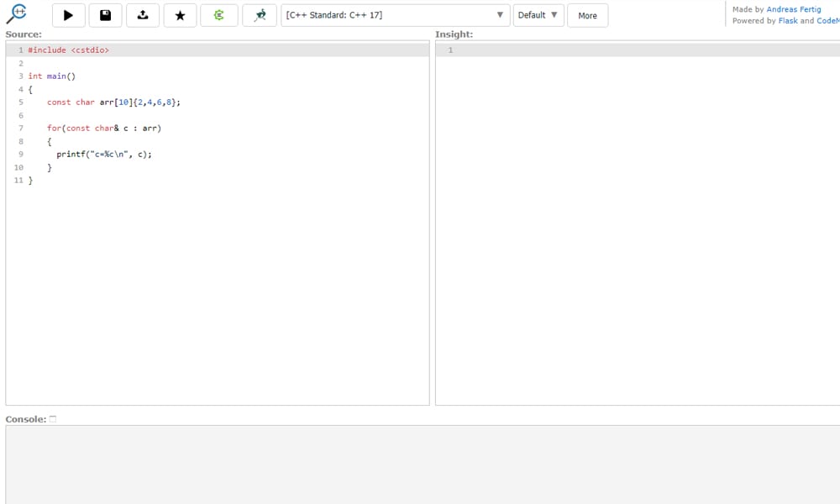840x504 pixels.
Task: Open Compiler Explorer via the green icon
Action: pyautogui.click(x=218, y=15)
